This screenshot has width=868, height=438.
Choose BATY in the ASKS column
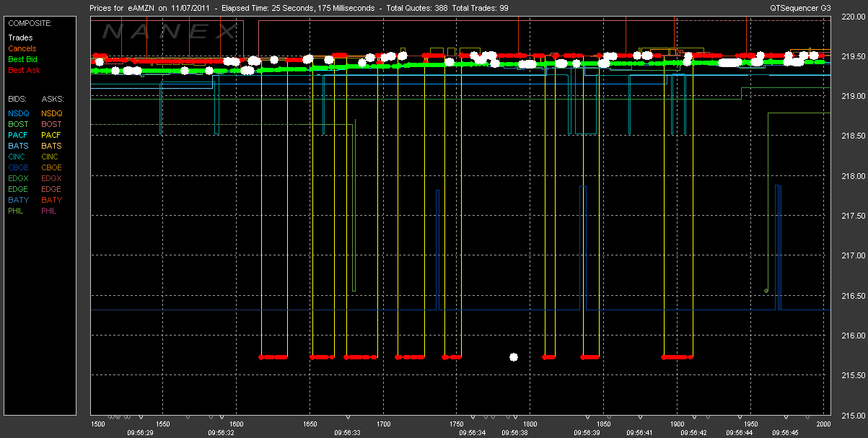(53, 200)
